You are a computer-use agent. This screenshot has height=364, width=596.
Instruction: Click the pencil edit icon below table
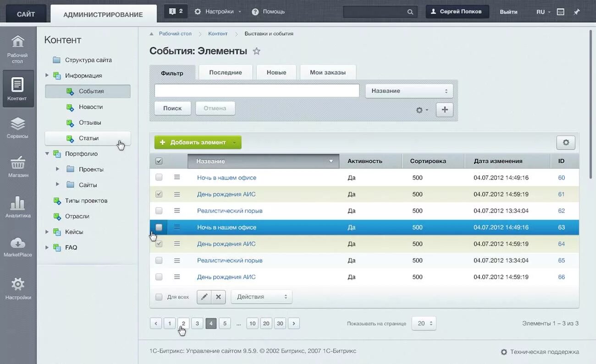pos(204,297)
